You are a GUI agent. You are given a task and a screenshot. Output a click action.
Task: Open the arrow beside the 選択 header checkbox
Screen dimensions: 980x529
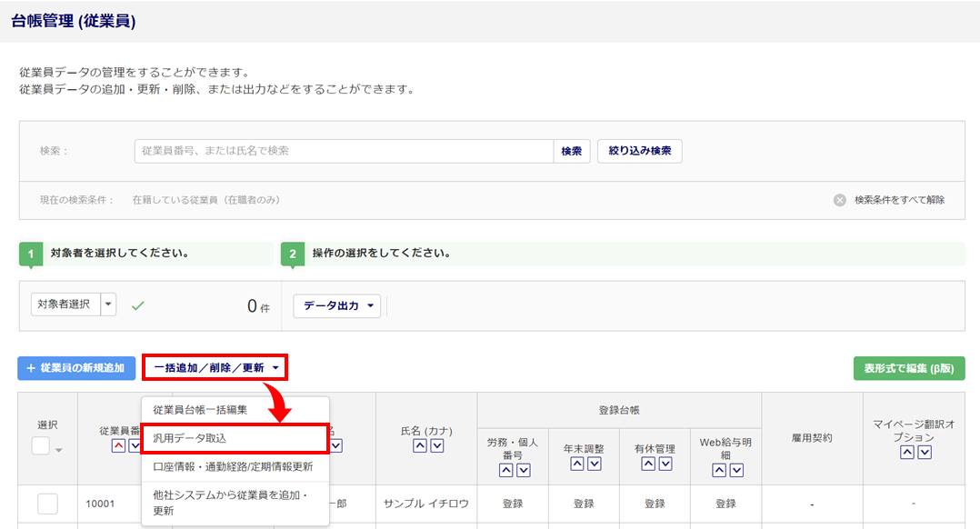click(x=59, y=450)
